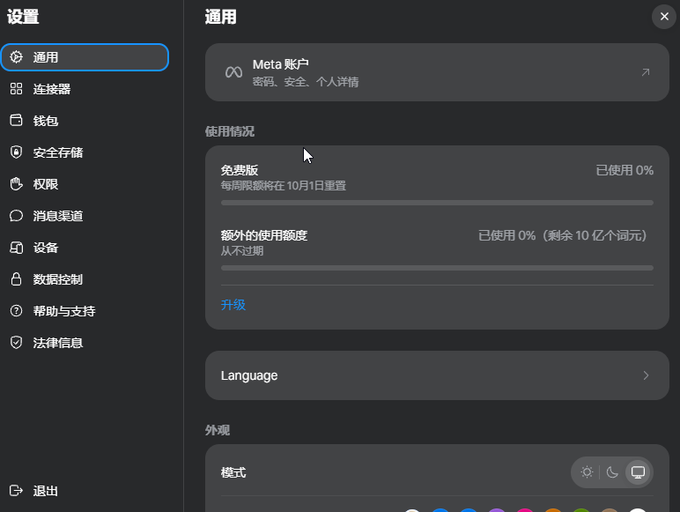680x512 pixels.
Task: Close the settings dialog with X
Action: (x=664, y=16)
